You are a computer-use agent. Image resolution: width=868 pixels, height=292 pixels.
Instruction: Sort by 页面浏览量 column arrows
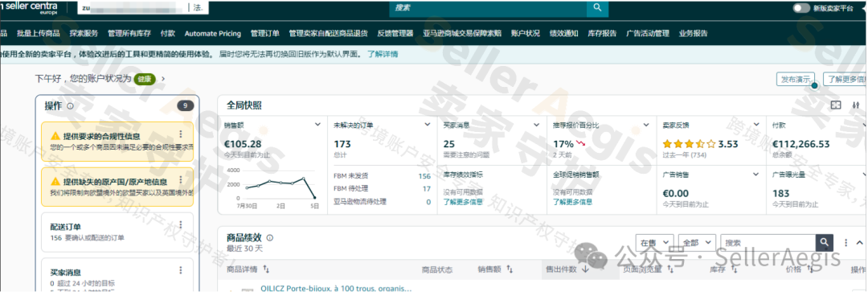click(669, 269)
